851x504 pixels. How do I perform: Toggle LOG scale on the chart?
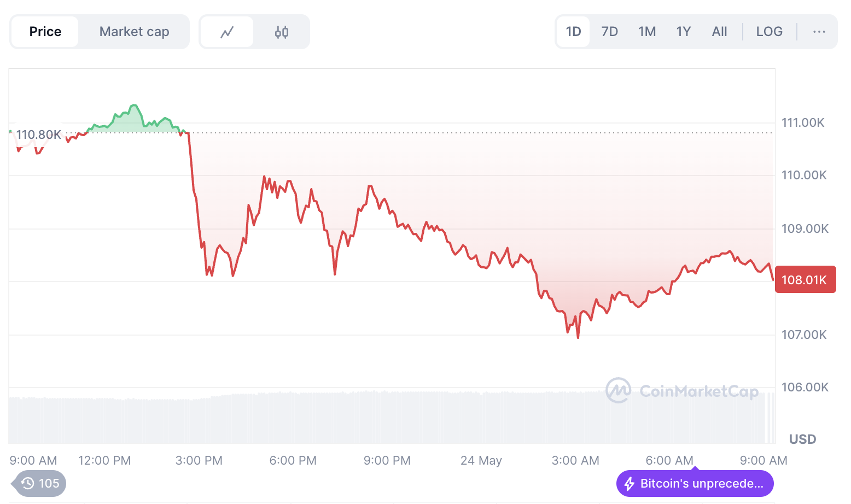point(769,32)
